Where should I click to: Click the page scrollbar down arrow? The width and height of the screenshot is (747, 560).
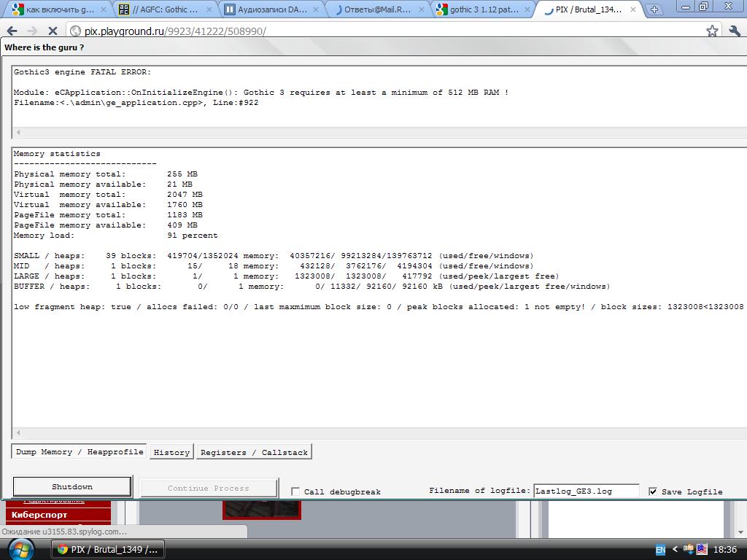coord(741,532)
